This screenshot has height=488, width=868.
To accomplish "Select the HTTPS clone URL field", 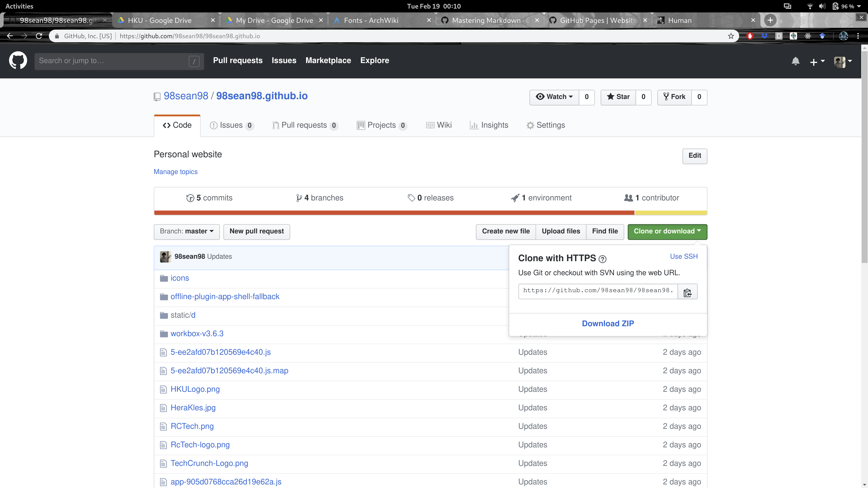I will (x=598, y=292).
